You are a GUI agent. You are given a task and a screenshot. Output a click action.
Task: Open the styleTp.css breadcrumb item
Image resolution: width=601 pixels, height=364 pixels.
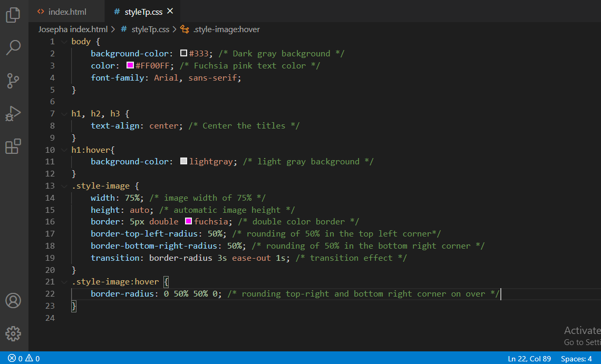150,29
